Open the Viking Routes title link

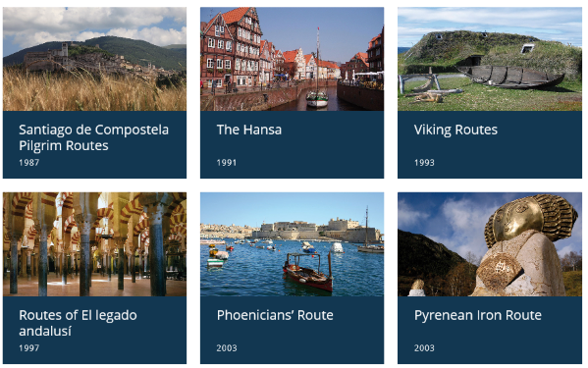click(455, 130)
